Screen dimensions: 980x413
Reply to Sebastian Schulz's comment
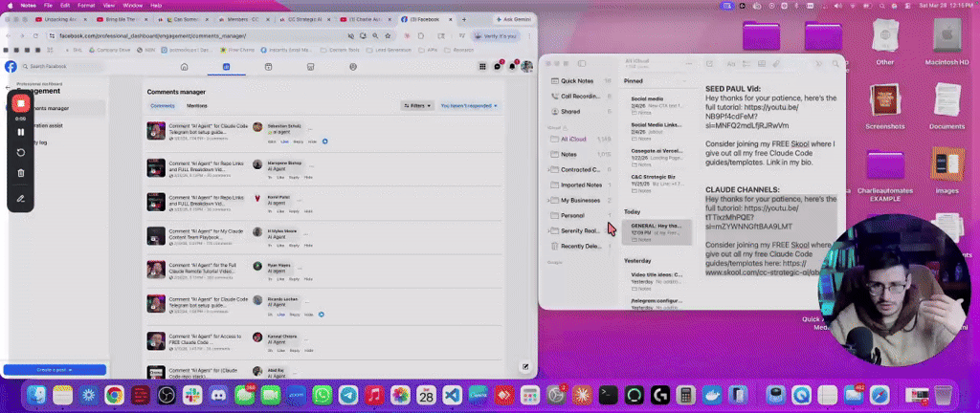pos(299,141)
